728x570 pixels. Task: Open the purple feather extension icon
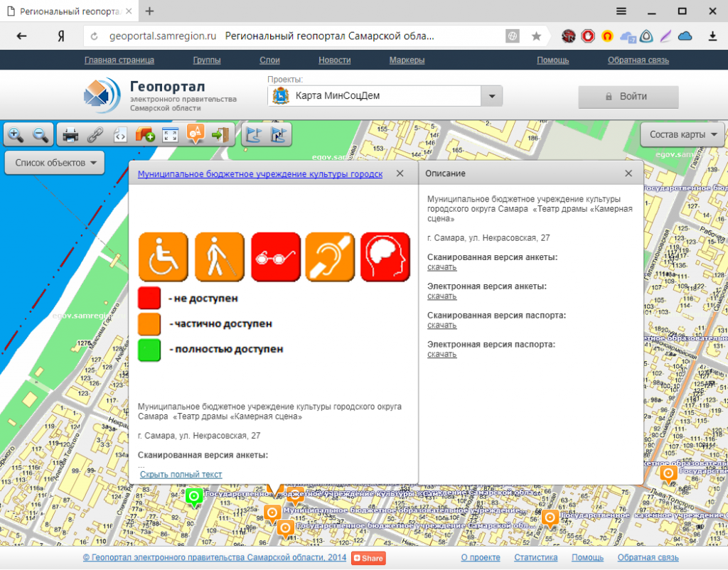pos(665,36)
